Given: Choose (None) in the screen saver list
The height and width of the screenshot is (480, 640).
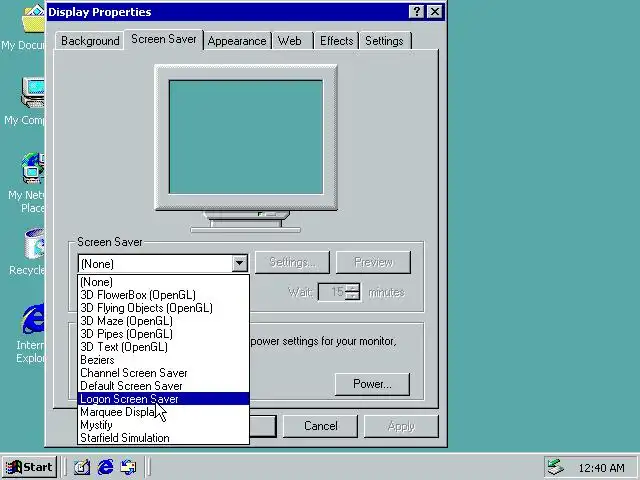Looking at the screenshot, I should tap(163, 282).
